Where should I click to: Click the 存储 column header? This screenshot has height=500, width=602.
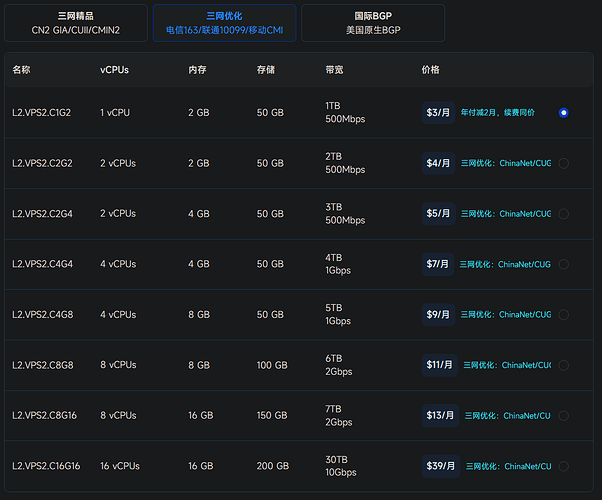(266, 70)
